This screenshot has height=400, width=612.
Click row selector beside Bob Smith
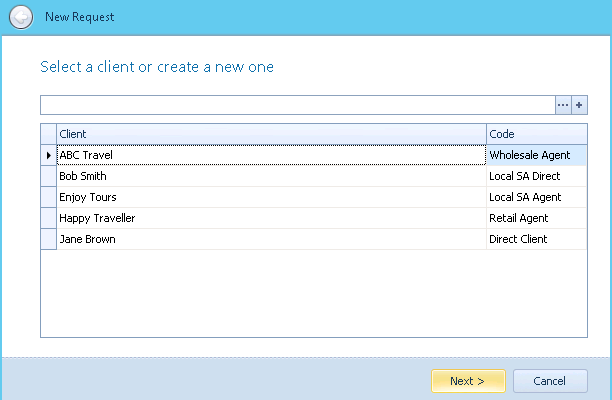click(48, 176)
